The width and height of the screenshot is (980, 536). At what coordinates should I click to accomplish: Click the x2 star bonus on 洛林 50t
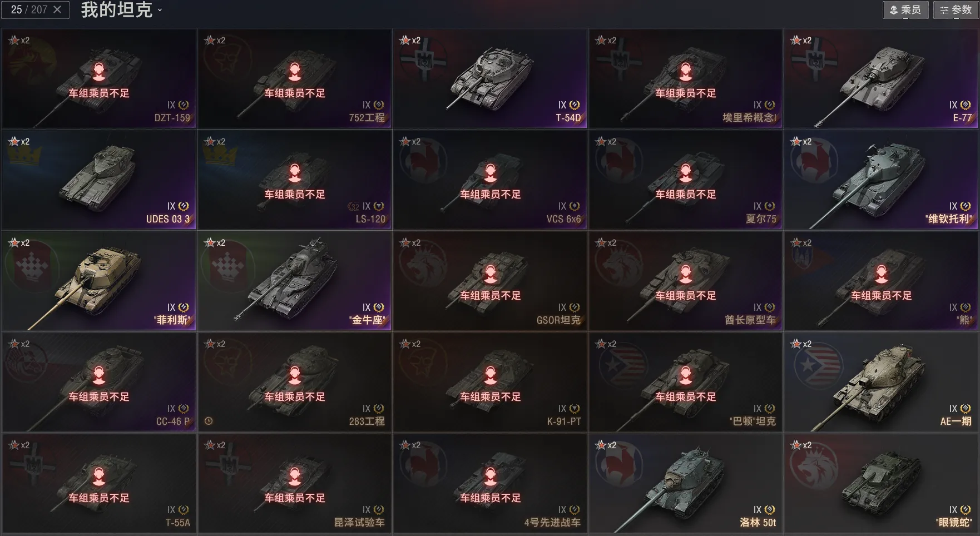pyautogui.click(x=606, y=445)
